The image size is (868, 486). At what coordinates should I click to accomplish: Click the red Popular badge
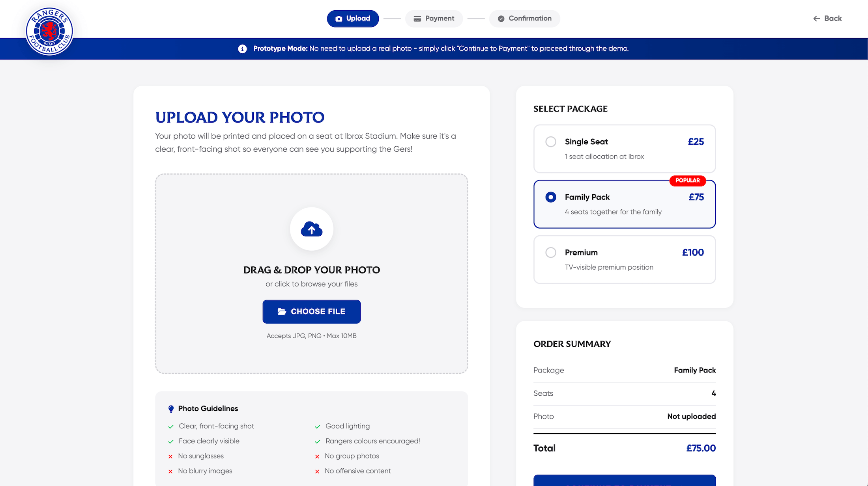point(687,181)
